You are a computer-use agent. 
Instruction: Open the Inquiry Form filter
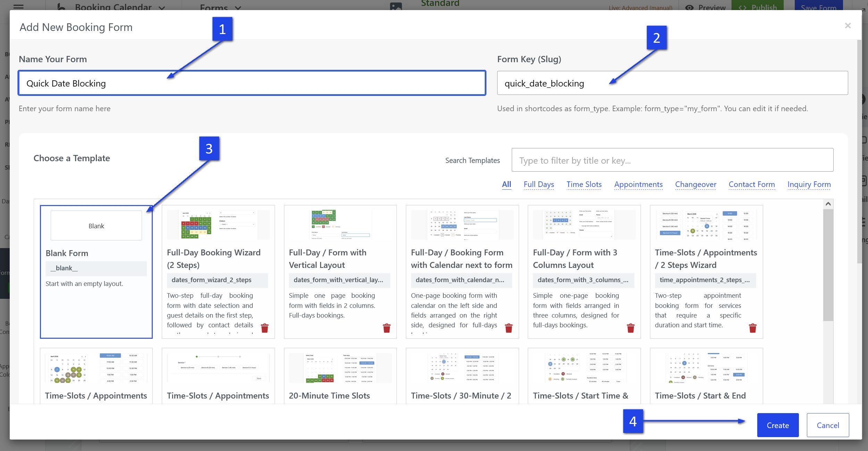click(809, 184)
